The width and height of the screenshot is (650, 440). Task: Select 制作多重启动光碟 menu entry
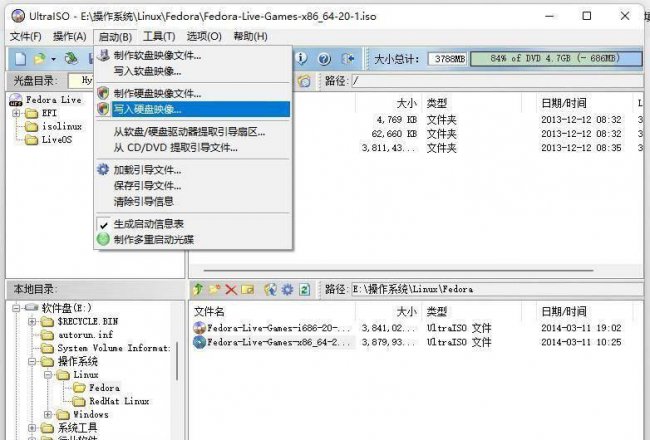tap(193, 240)
